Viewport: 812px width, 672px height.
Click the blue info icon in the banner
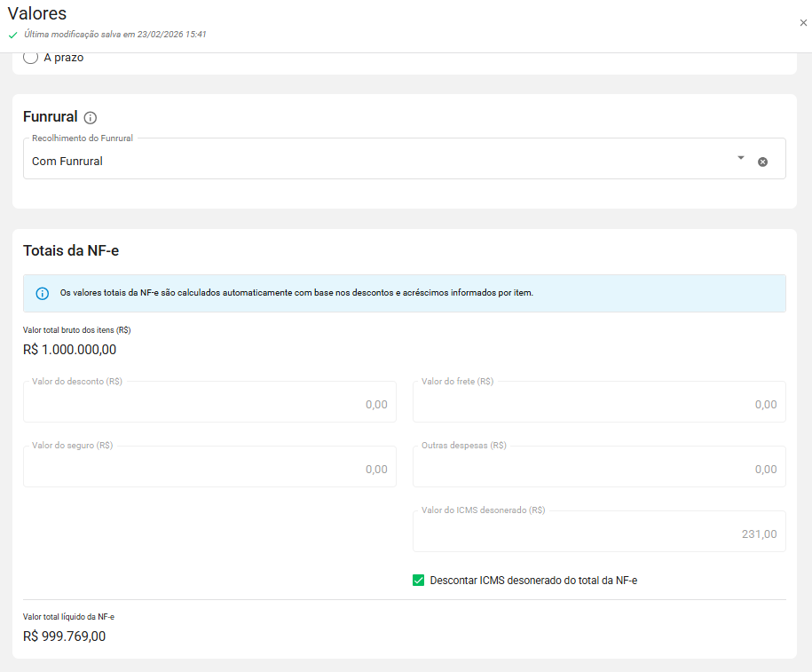click(x=42, y=293)
